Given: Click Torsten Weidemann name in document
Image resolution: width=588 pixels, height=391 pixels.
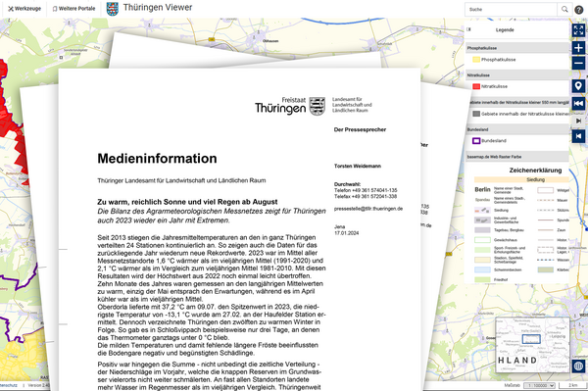Looking at the screenshot, I should pyautogui.click(x=358, y=166).
